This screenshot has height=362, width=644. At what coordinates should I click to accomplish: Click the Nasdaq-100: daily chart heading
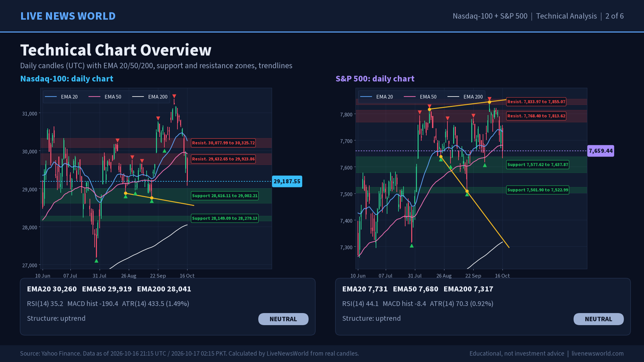coord(67,79)
